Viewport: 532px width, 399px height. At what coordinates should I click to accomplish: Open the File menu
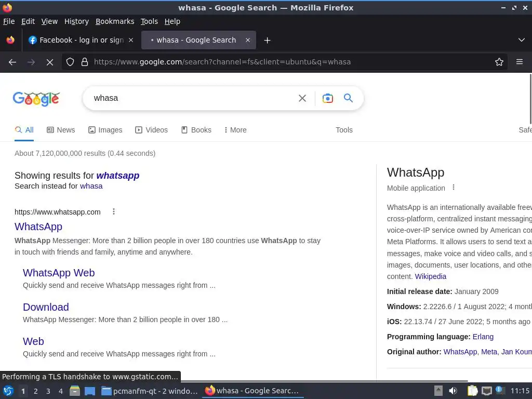click(9, 21)
